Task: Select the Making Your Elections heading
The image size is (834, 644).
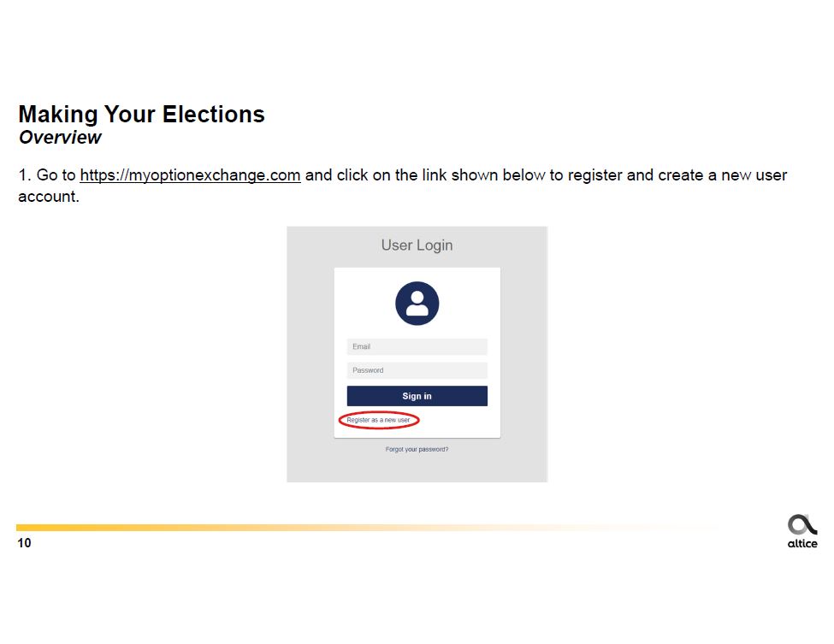Action: (141, 115)
